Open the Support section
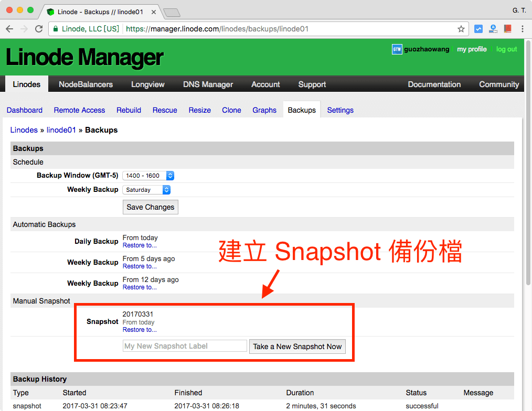This screenshot has width=532, height=411. click(312, 84)
